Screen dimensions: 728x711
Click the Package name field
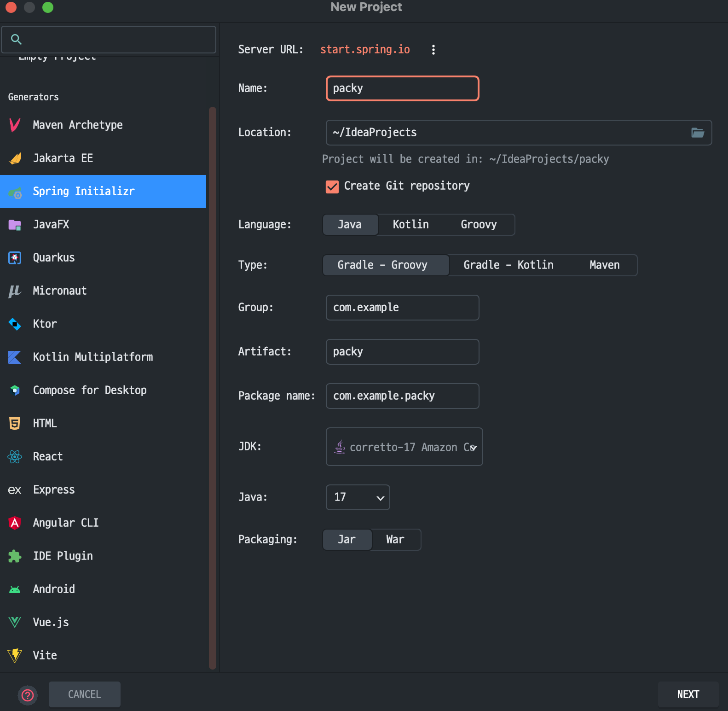click(403, 396)
